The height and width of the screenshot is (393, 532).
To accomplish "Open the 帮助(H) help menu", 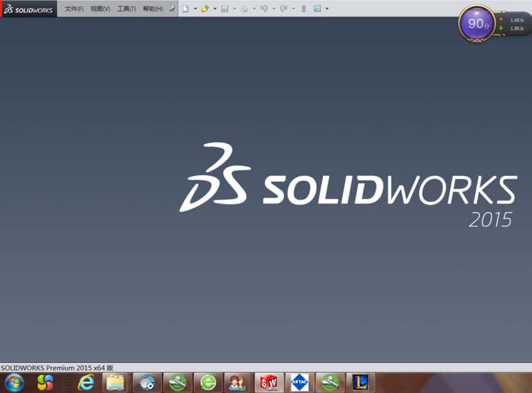I will pos(153,9).
